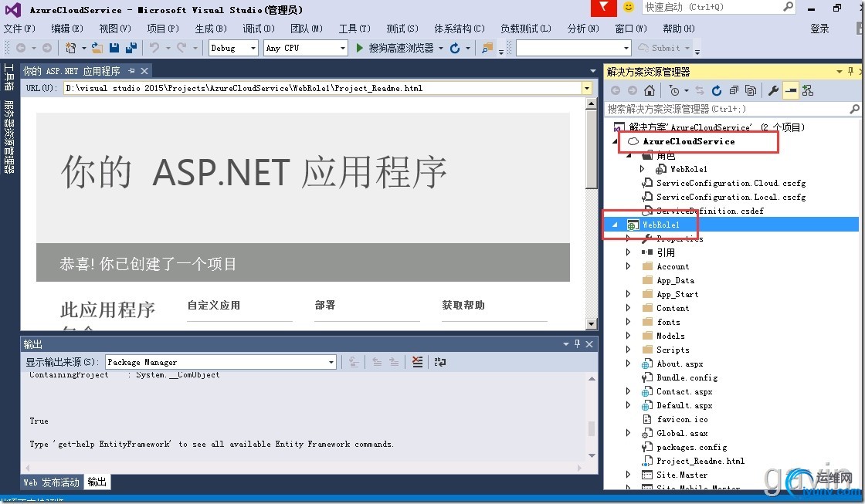Open the 调试(D) menu
The width and height of the screenshot is (865, 504).
click(259, 29)
